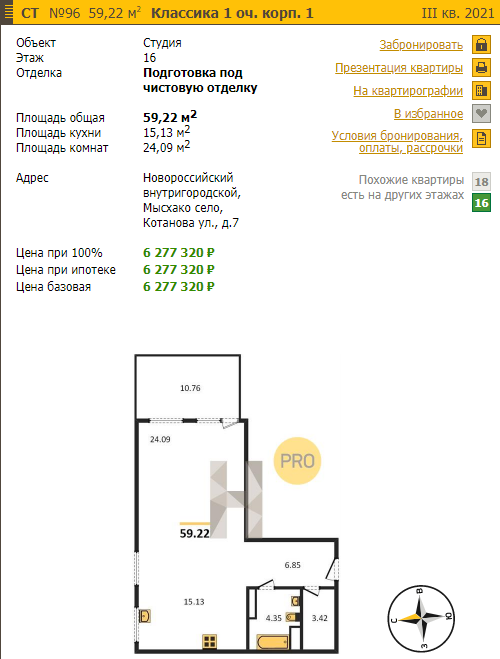Screen dimensions: 500x659
Task: Open the building icon for kvartirografiya
Action: click(481, 90)
